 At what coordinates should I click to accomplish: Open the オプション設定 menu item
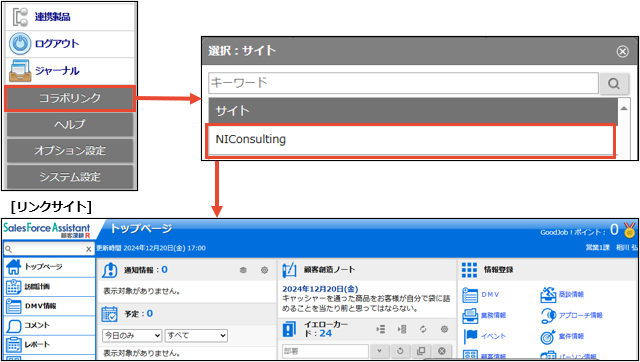(x=70, y=151)
